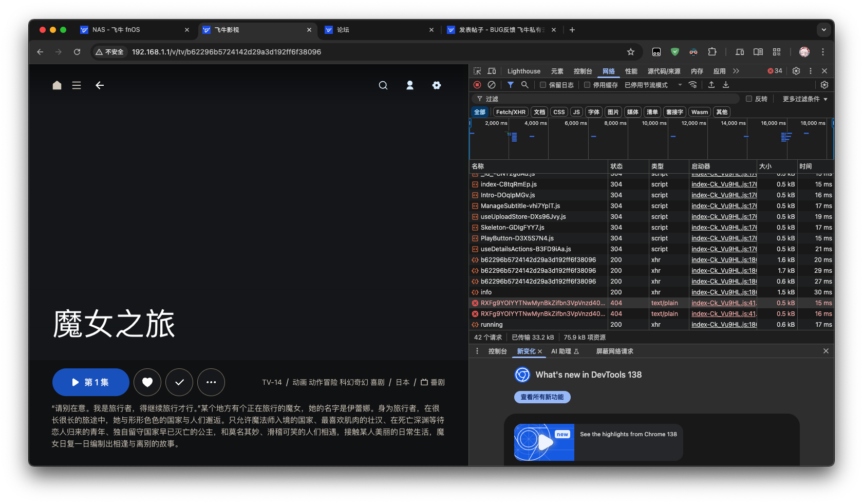
Task: Play episode 第 1 集
Action: click(x=90, y=382)
